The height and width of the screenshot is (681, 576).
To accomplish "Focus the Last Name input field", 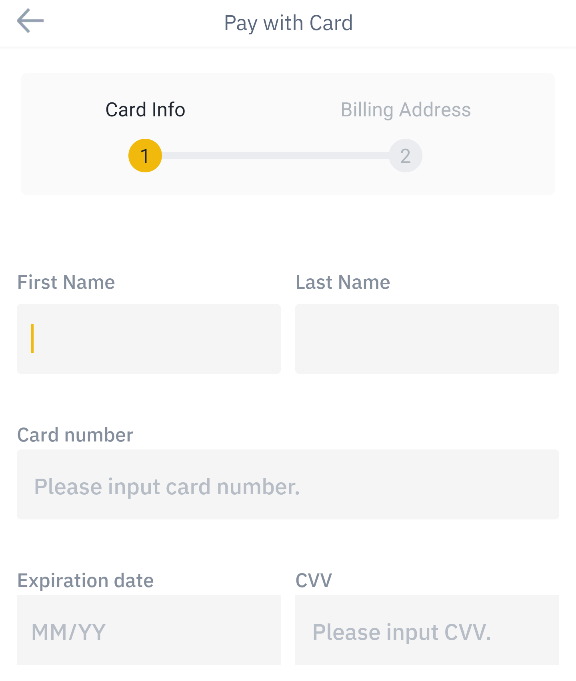I will coord(427,339).
